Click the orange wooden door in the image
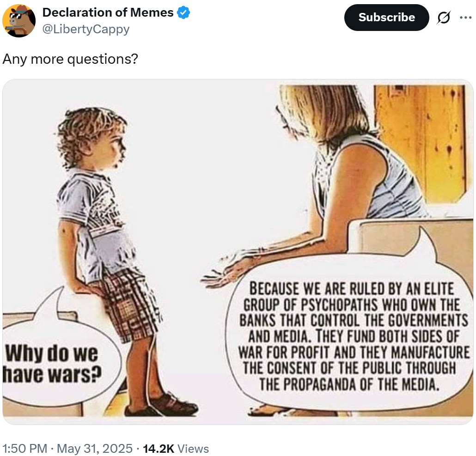The image size is (476, 456). point(420,143)
